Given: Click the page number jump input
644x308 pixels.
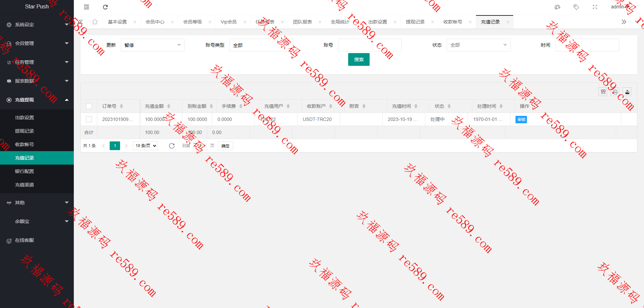Looking at the screenshot, I should pyautogui.click(x=200, y=146).
